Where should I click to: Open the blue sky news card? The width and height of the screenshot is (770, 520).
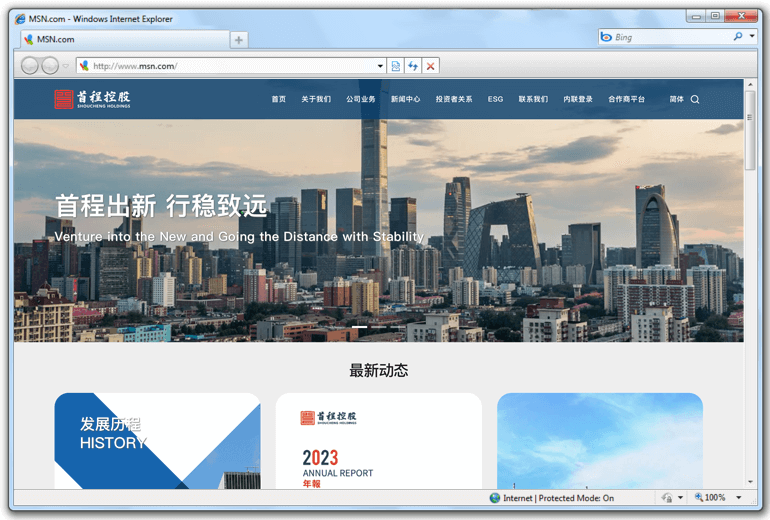[600, 440]
